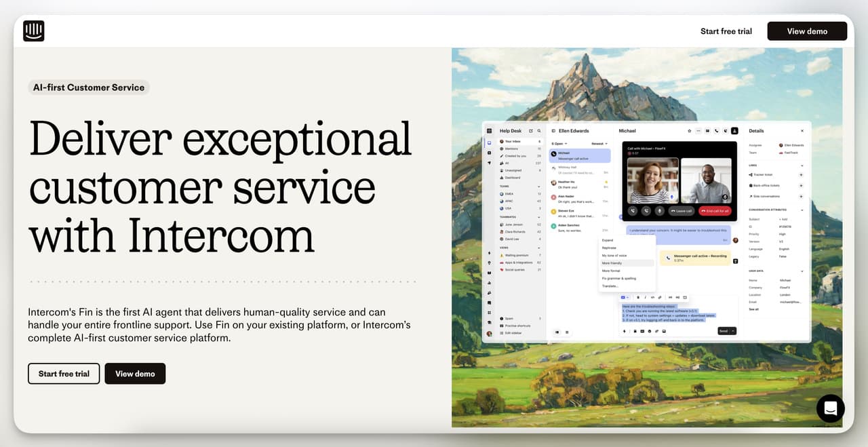Screen dimensions: 868x447
Task: Select My tone of voice option
Action: (614, 256)
